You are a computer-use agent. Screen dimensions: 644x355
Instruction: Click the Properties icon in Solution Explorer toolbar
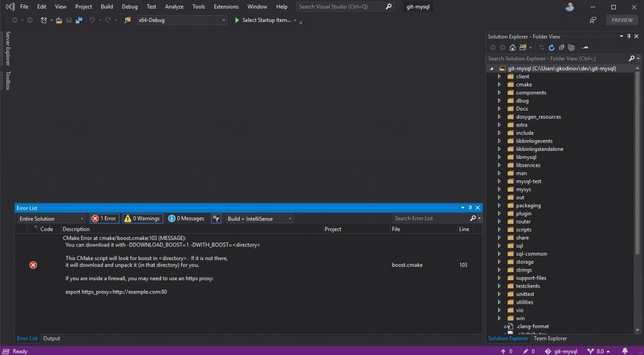[x=586, y=48]
